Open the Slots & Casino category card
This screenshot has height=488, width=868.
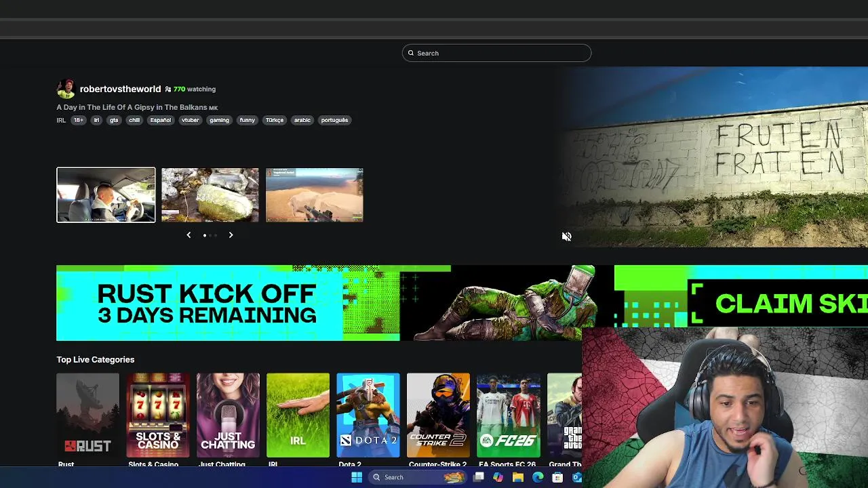[158, 415]
